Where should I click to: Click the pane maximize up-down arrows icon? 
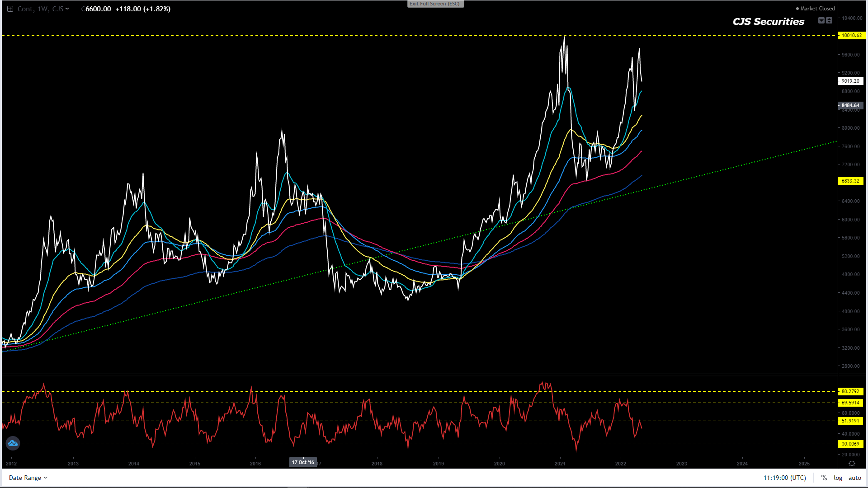click(829, 20)
